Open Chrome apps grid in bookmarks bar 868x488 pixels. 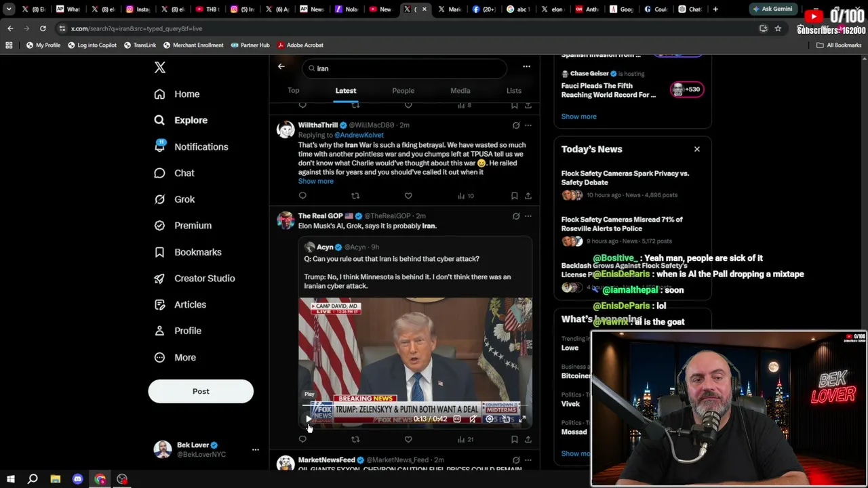pos(9,45)
